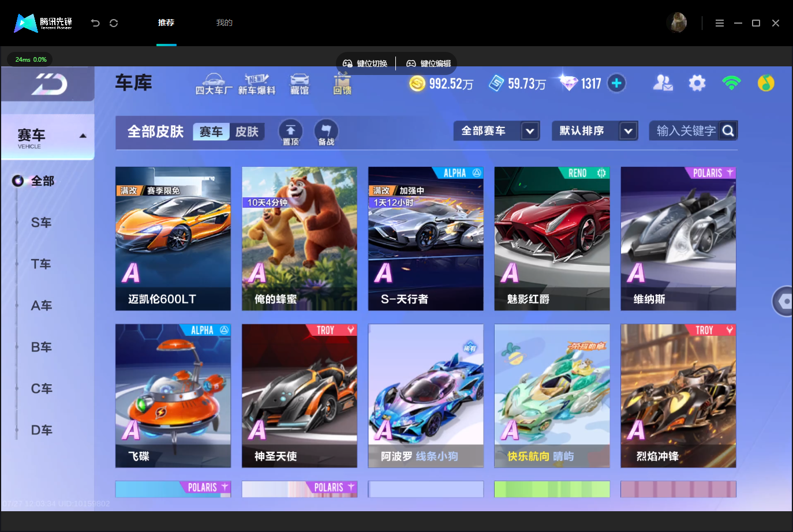Select the 迈凯伦600LT car card
Viewport: 793px width, 532px height.
click(x=173, y=239)
